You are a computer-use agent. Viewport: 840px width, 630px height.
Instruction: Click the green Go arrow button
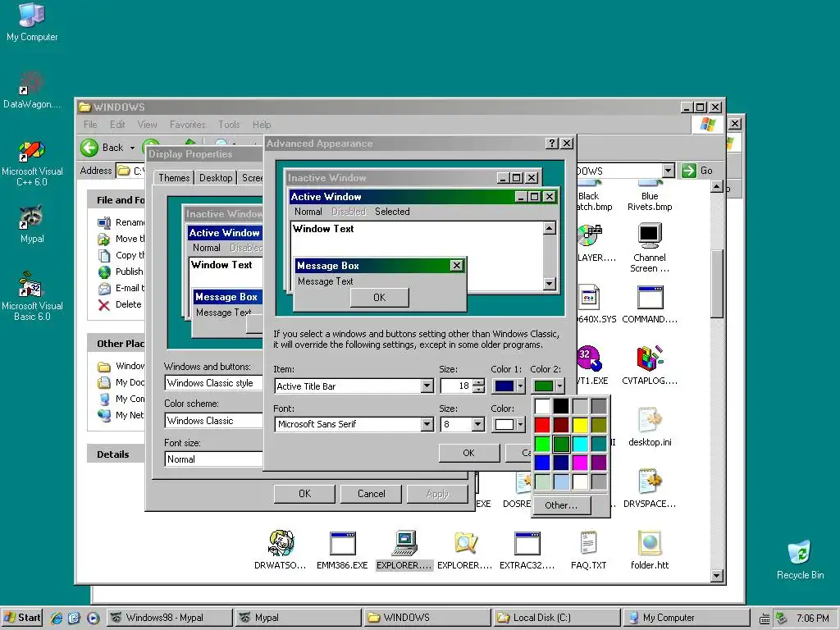[x=688, y=171]
